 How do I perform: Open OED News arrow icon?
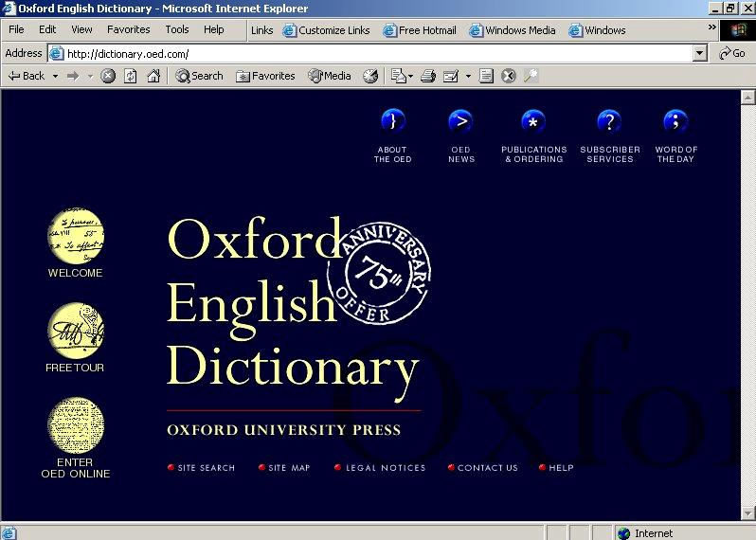coord(461,121)
